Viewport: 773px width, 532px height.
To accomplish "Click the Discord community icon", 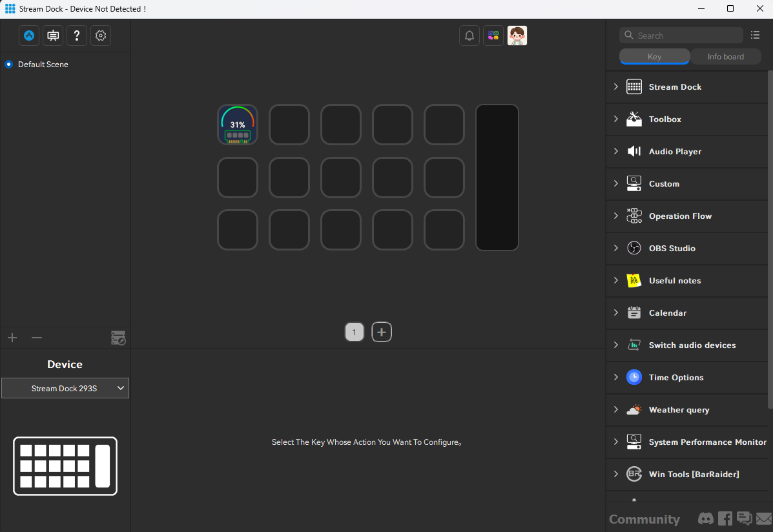I will tap(706, 518).
